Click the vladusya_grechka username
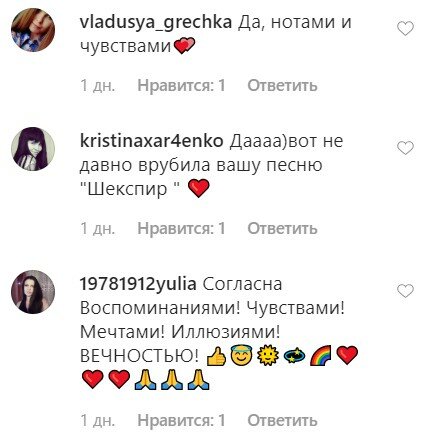429x436 pixels. pyautogui.click(x=156, y=23)
